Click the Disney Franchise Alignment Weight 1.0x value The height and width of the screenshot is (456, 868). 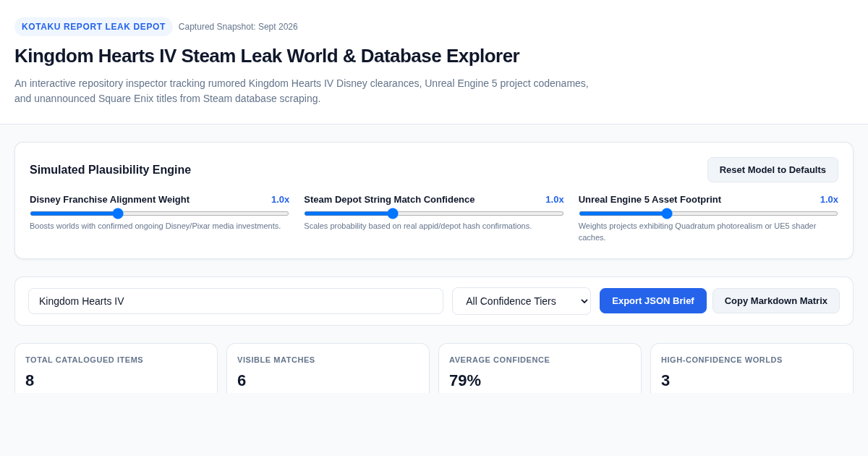tap(280, 200)
